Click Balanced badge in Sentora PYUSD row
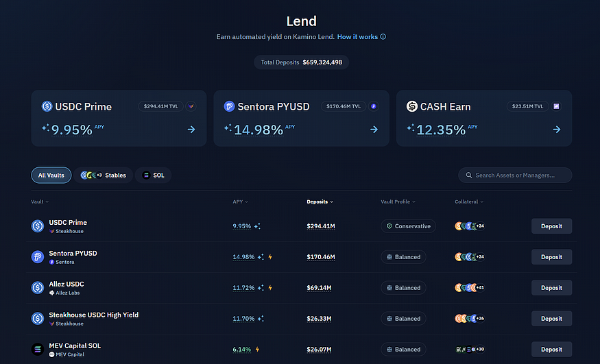600x364 pixels. 403,257
